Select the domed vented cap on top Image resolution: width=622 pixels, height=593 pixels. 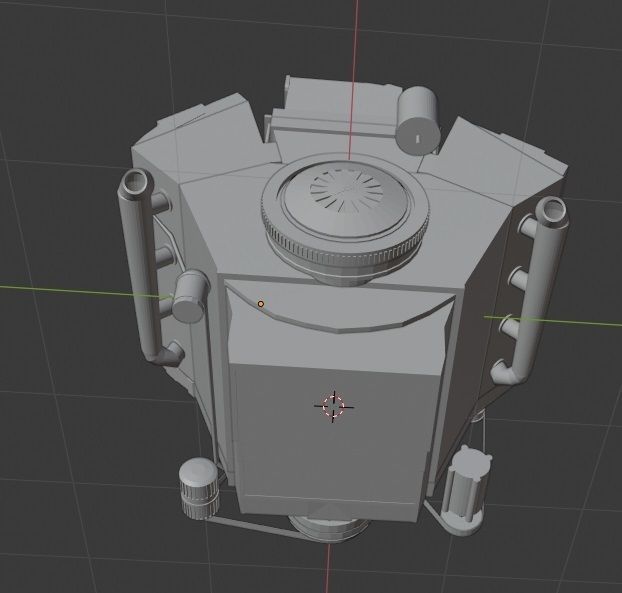[345, 199]
